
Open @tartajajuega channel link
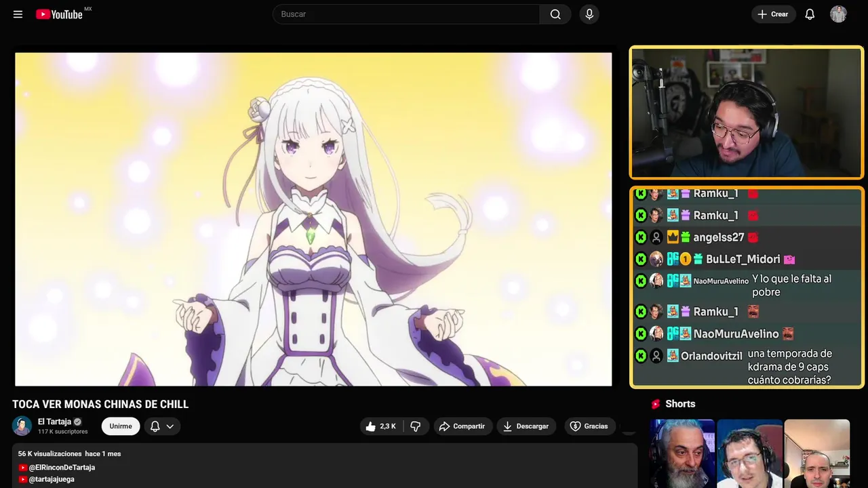point(52,479)
